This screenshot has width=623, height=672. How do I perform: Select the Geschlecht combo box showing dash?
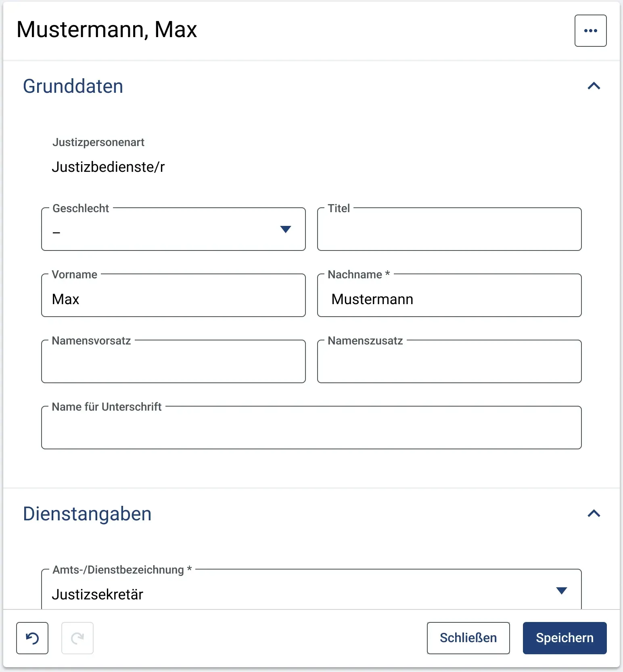point(174,229)
